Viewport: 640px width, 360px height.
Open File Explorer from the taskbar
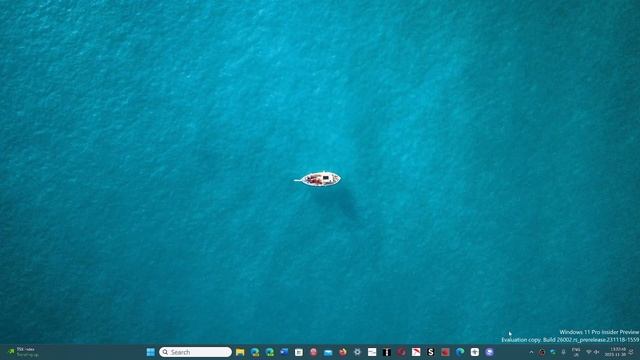pos(240,352)
